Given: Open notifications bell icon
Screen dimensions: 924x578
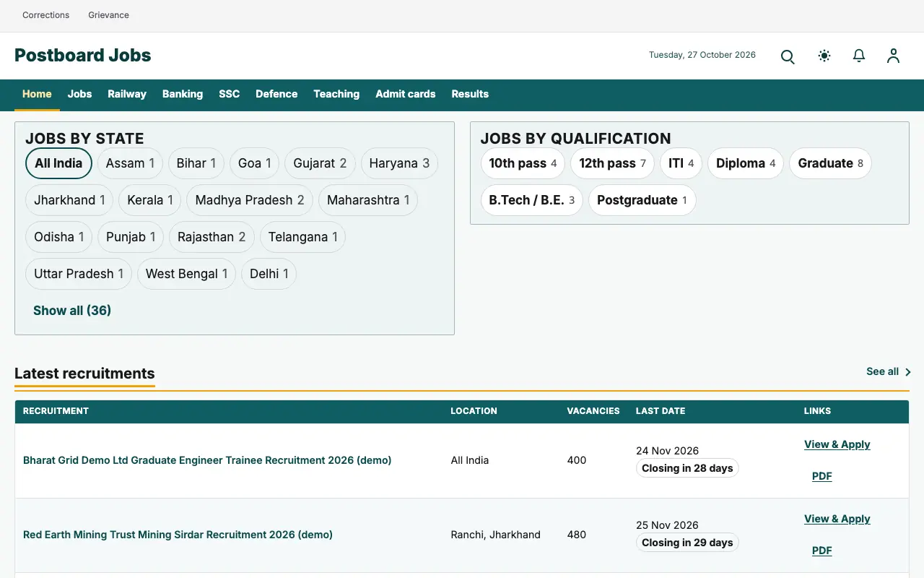Looking at the screenshot, I should tap(859, 56).
